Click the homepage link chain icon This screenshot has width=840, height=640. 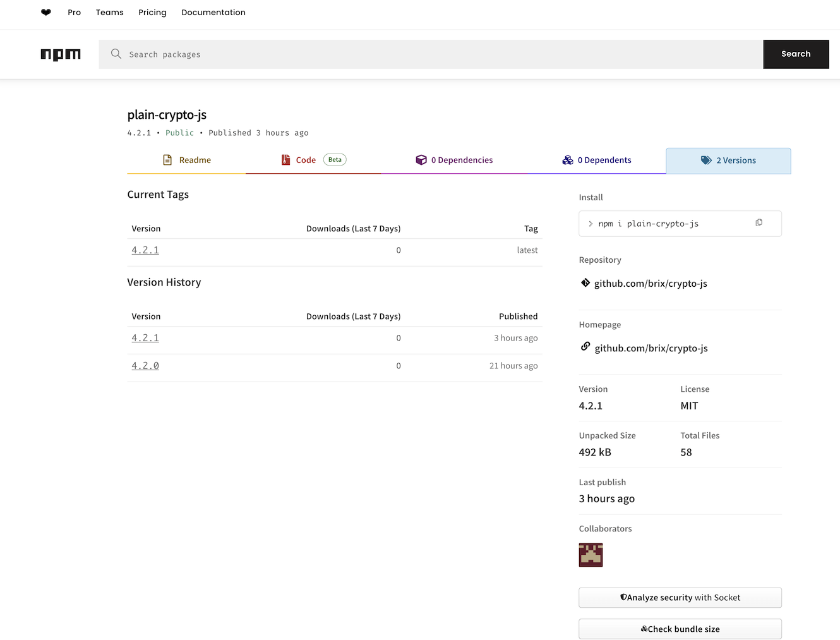[x=585, y=346]
